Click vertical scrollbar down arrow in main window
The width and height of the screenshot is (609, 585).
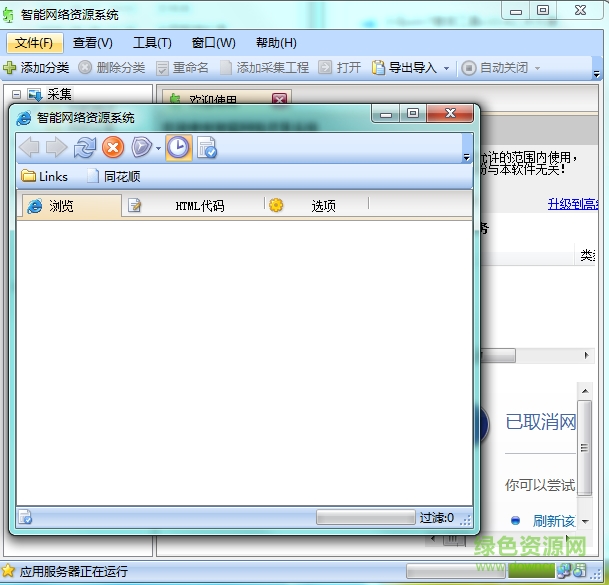point(585,522)
